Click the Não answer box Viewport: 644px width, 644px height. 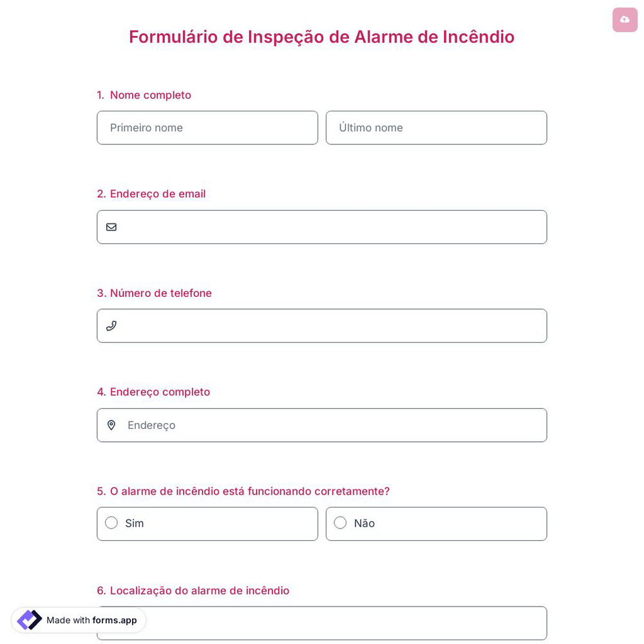click(x=437, y=524)
